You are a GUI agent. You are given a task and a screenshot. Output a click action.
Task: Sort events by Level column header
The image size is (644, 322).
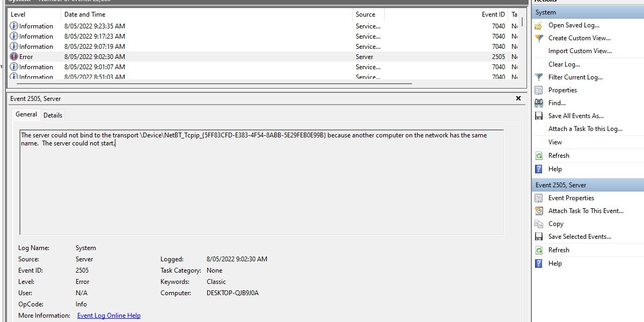pyautogui.click(x=18, y=14)
